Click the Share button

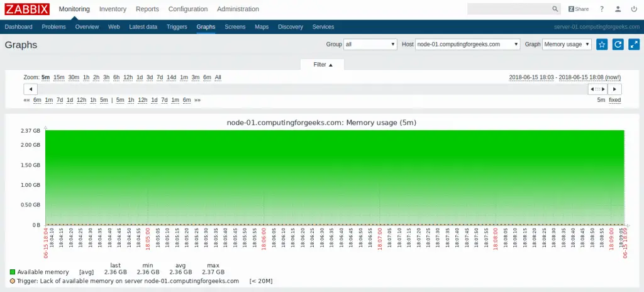point(579,9)
